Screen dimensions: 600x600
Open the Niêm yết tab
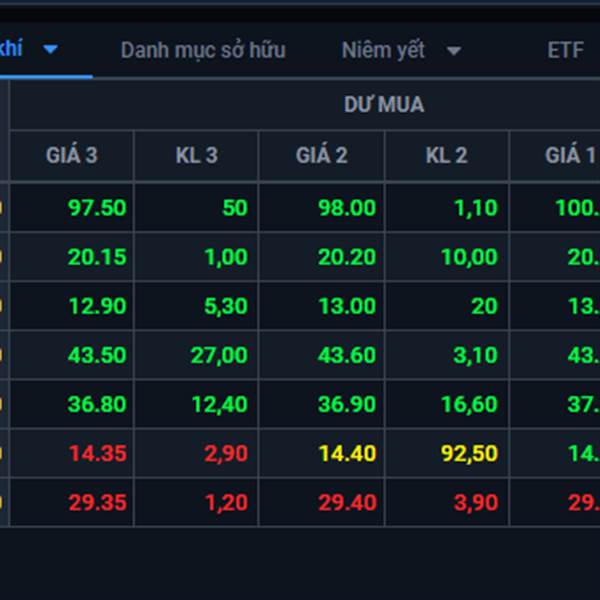pos(383,50)
